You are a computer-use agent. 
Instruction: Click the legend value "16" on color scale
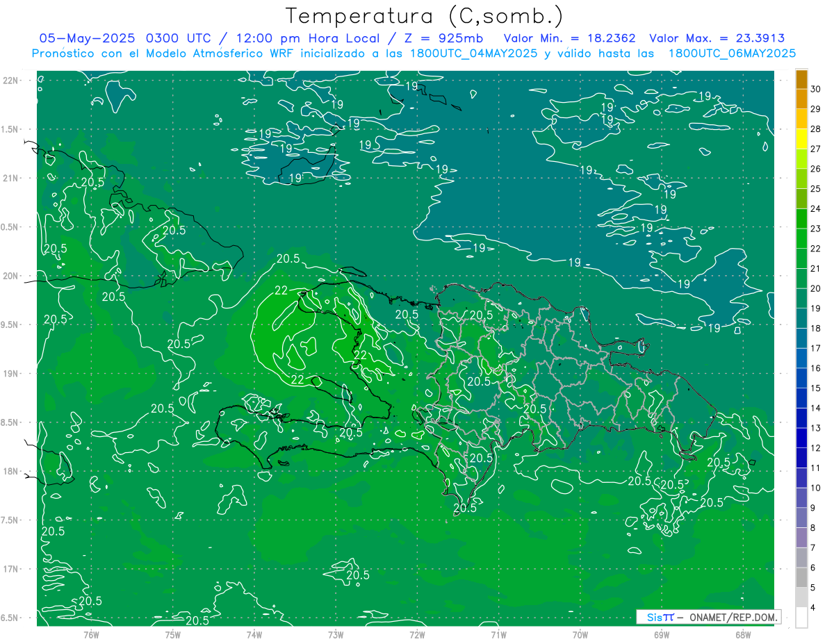coord(816,368)
